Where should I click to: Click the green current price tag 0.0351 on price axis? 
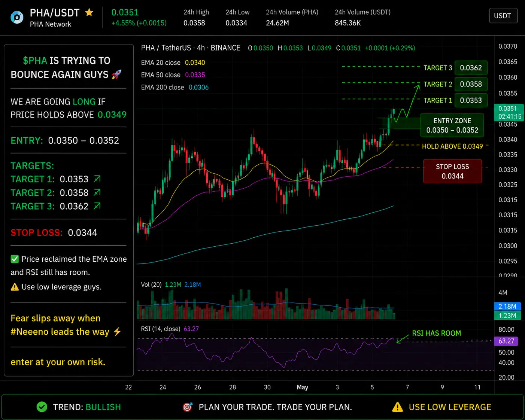[509, 112]
